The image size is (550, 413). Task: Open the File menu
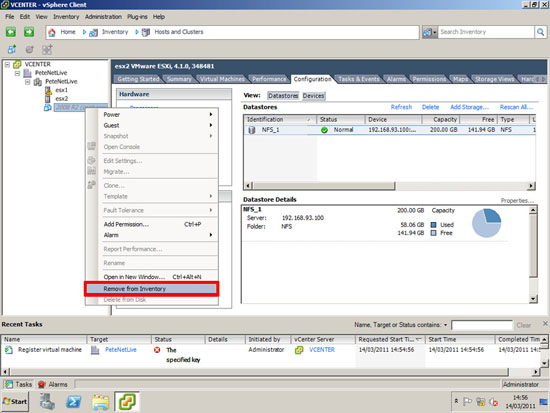[x=9, y=16]
